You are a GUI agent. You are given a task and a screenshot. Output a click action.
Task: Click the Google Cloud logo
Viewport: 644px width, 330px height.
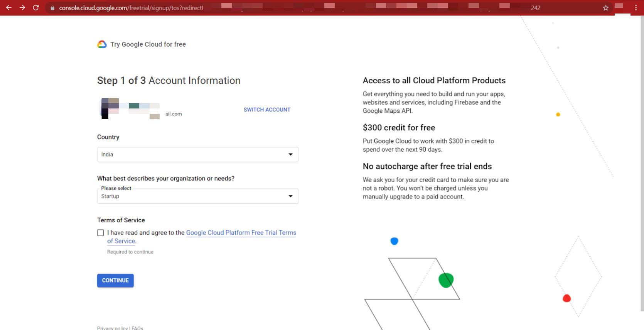click(102, 44)
